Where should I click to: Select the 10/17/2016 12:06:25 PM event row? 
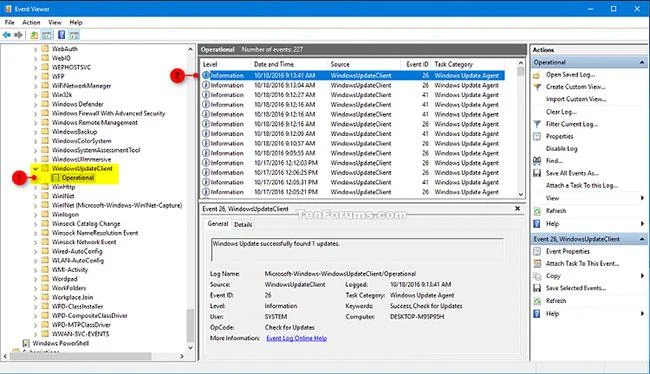click(x=353, y=172)
